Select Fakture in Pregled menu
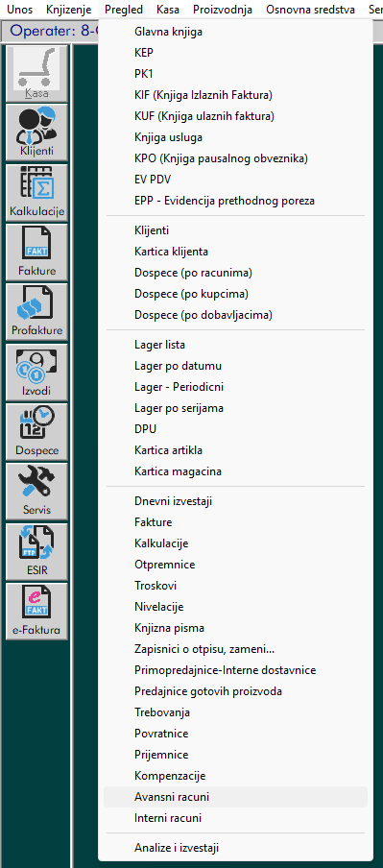This screenshot has height=868, width=383. point(235,522)
